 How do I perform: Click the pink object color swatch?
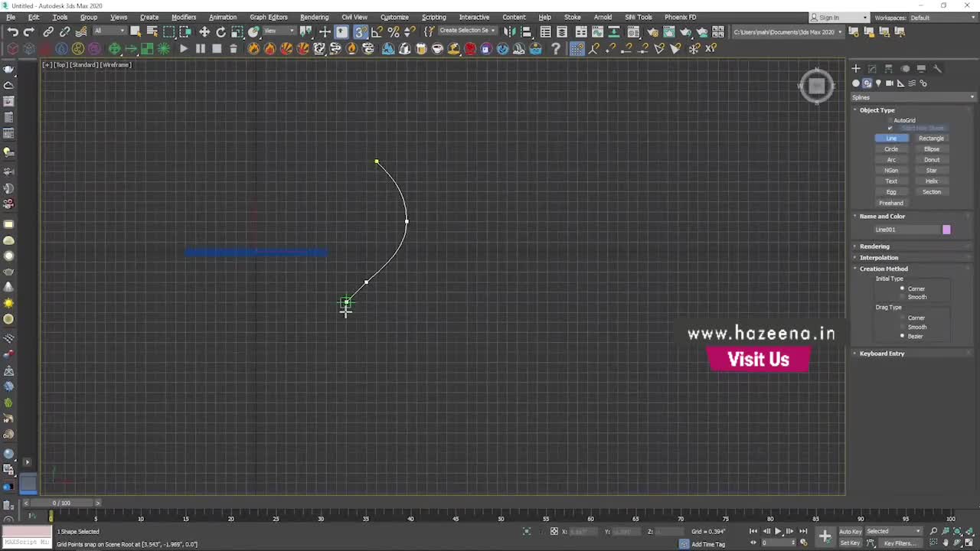[946, 230]
